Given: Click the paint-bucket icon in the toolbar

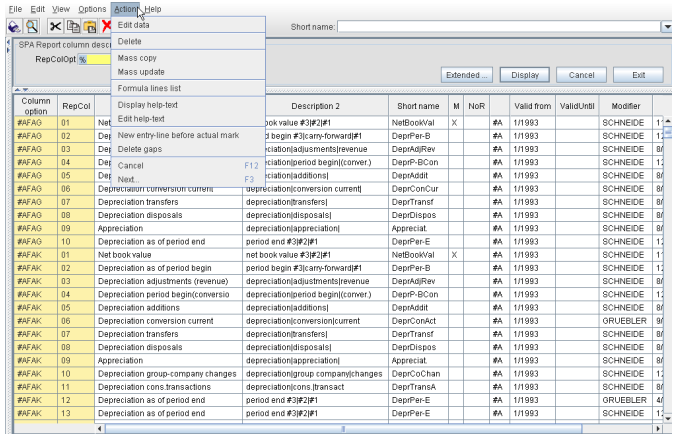Looking at the screenshot, I should click(x=14, y=27).
